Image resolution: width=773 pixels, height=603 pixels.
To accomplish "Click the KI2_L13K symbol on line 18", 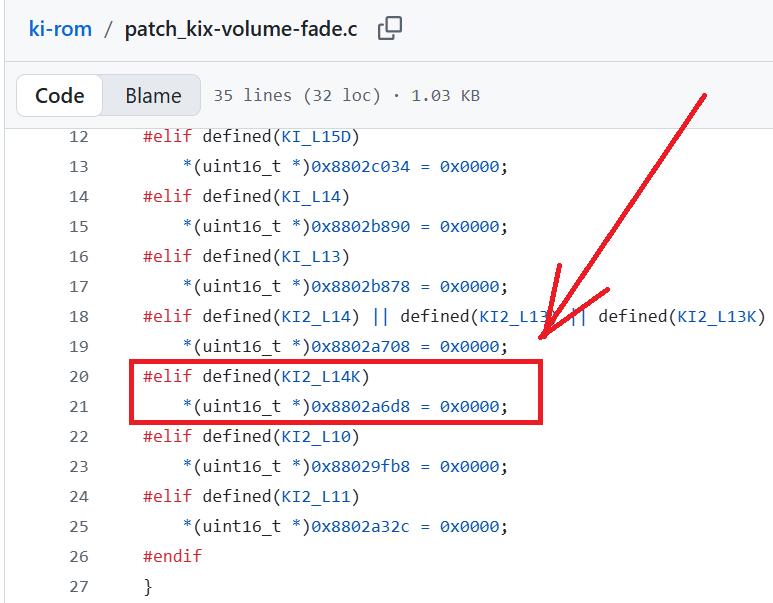I will [x=716, y=317].
